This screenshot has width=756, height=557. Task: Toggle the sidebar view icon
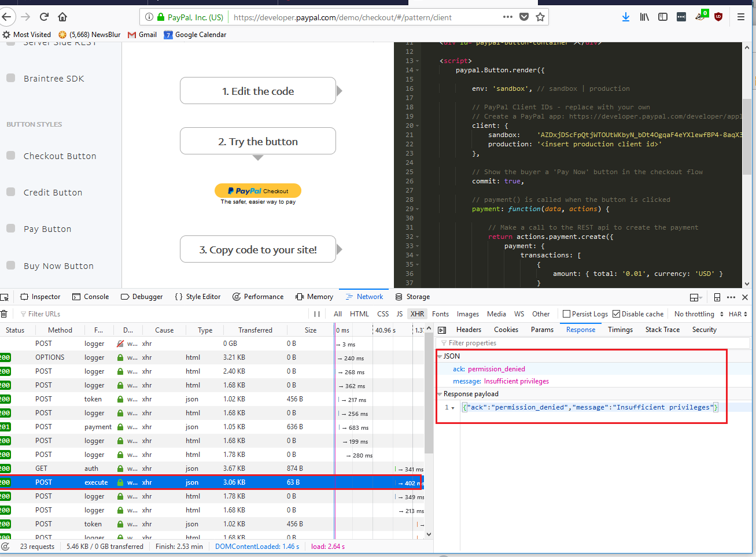663,17
